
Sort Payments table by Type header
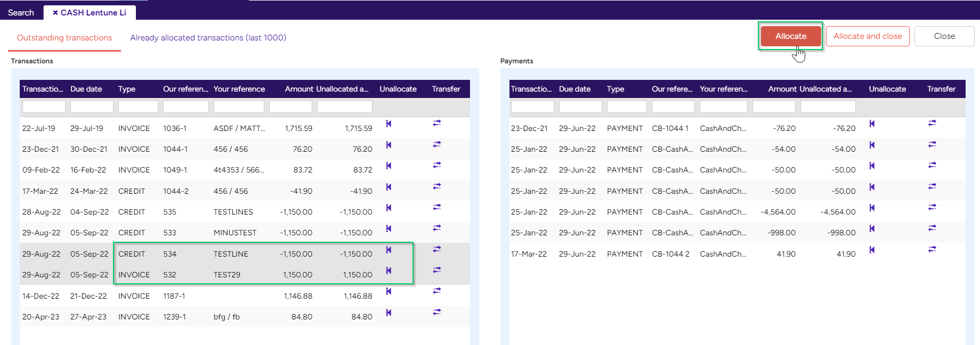615,89
